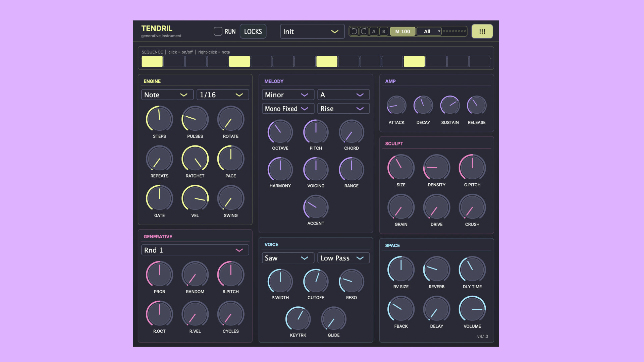Enable the fourth sequence step
Image resolution: width=644 pixels, height=362 pixels.
click(x=217, y=61)
